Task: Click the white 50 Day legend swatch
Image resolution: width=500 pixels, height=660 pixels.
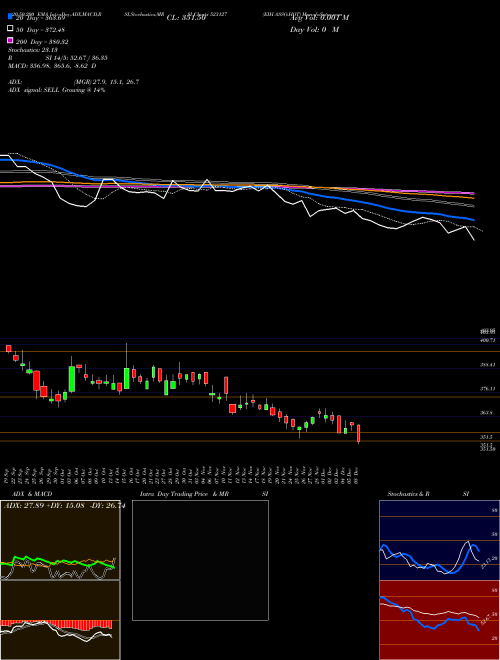Action: click(11, 29)
